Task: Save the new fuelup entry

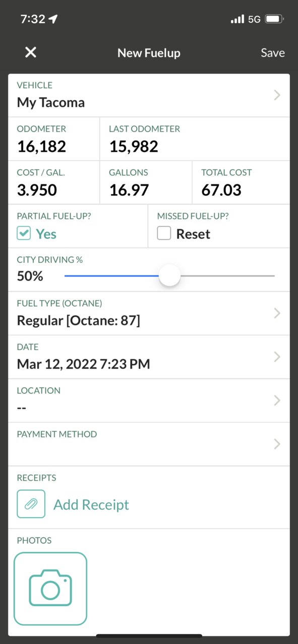Action: coord(273,53)
